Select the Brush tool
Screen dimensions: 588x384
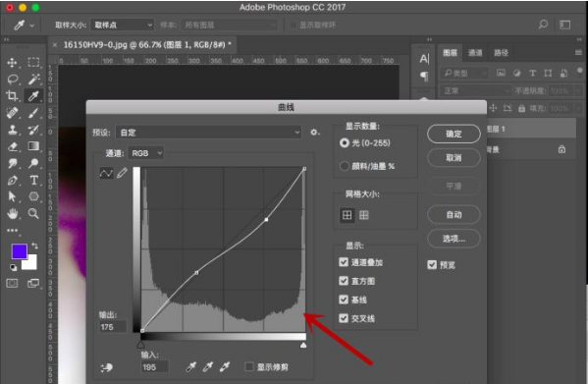33,113
